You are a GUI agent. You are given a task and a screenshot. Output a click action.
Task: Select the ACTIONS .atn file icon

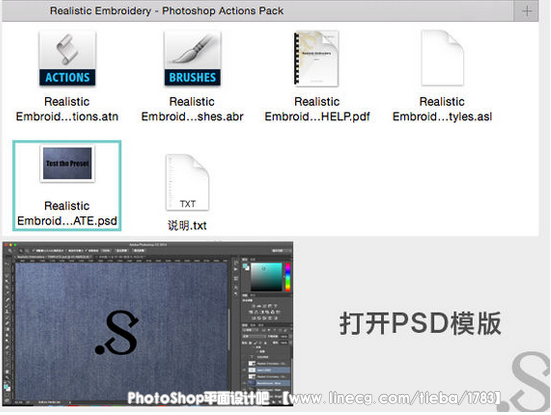coord(67,58)
